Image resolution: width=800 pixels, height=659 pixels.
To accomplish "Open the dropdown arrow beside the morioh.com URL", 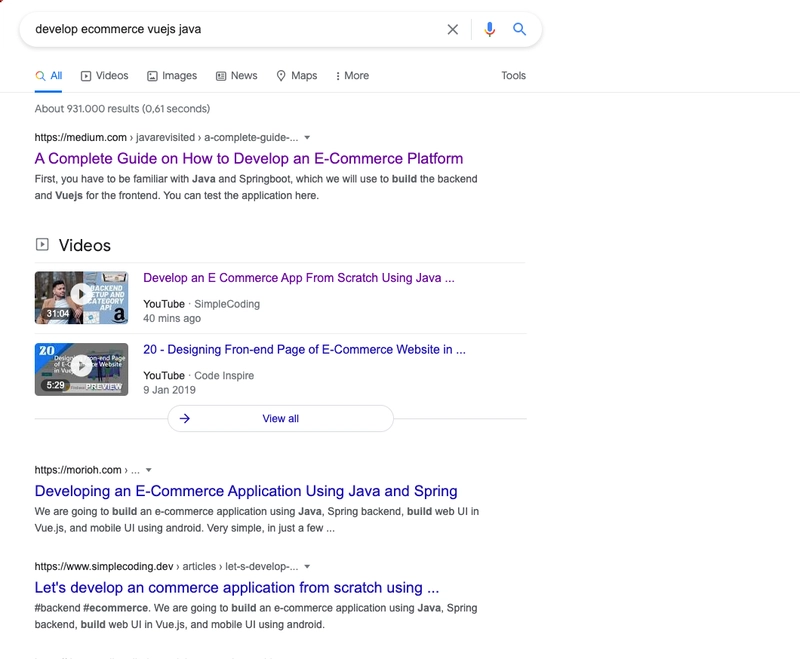I will point(148,470).
